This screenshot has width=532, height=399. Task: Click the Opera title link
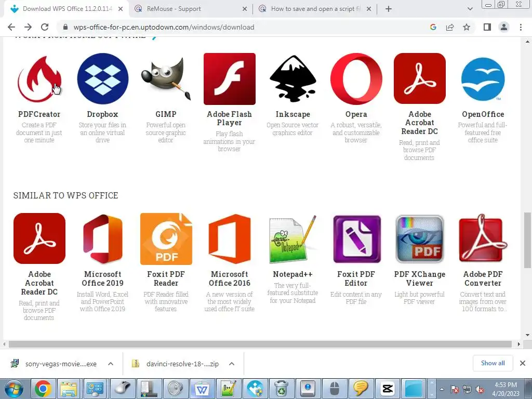point(356,114)
